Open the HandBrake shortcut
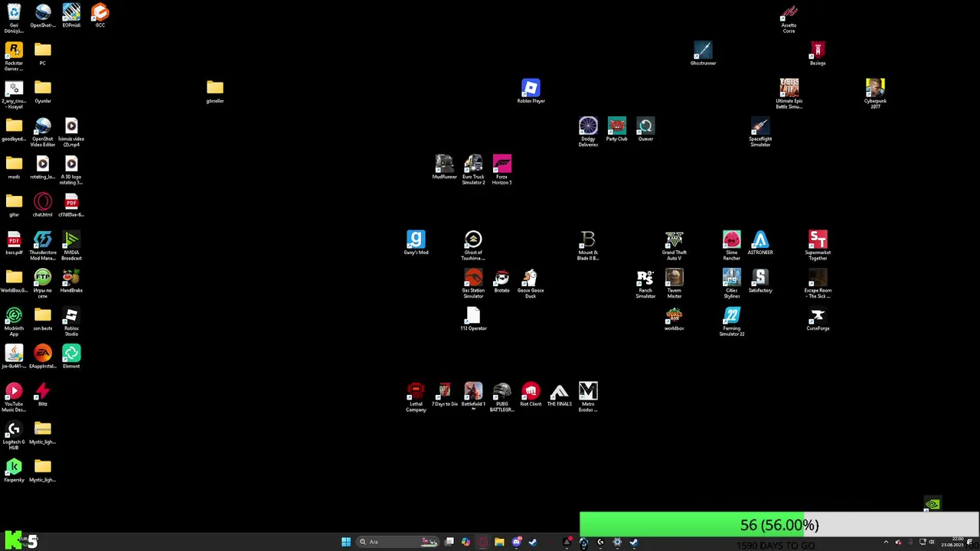 [71, 281]
